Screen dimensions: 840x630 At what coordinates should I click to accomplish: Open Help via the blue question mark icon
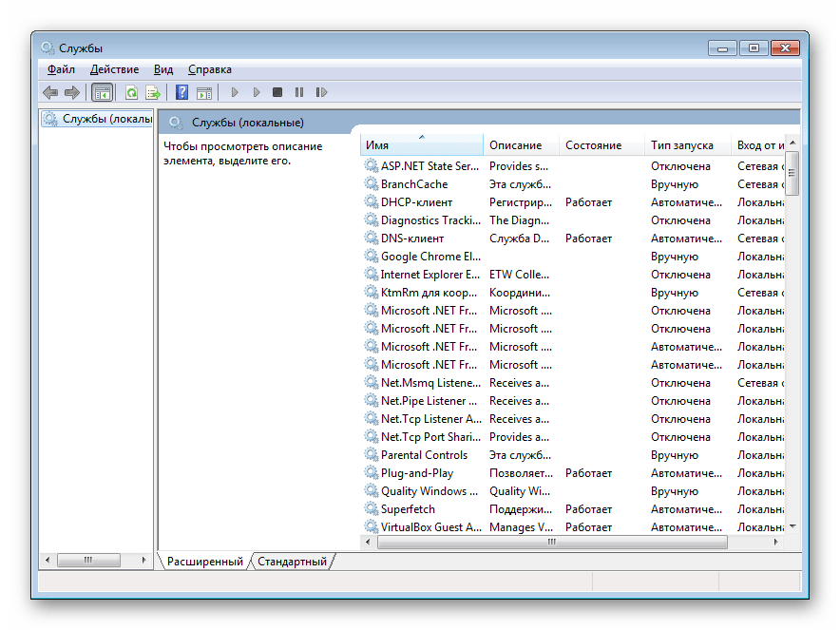coord(181,92)
